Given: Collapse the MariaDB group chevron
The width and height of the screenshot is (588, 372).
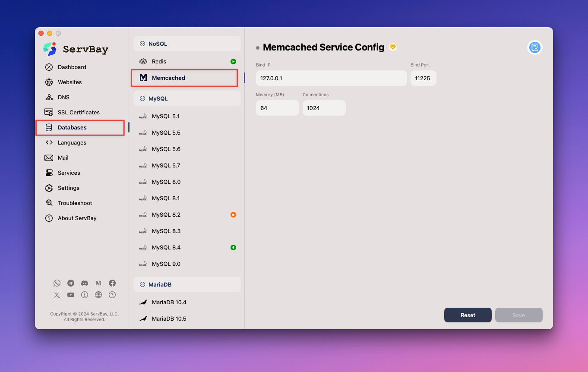Looking at the screenshot, I should pyautogui.click(x=142, y=284).
